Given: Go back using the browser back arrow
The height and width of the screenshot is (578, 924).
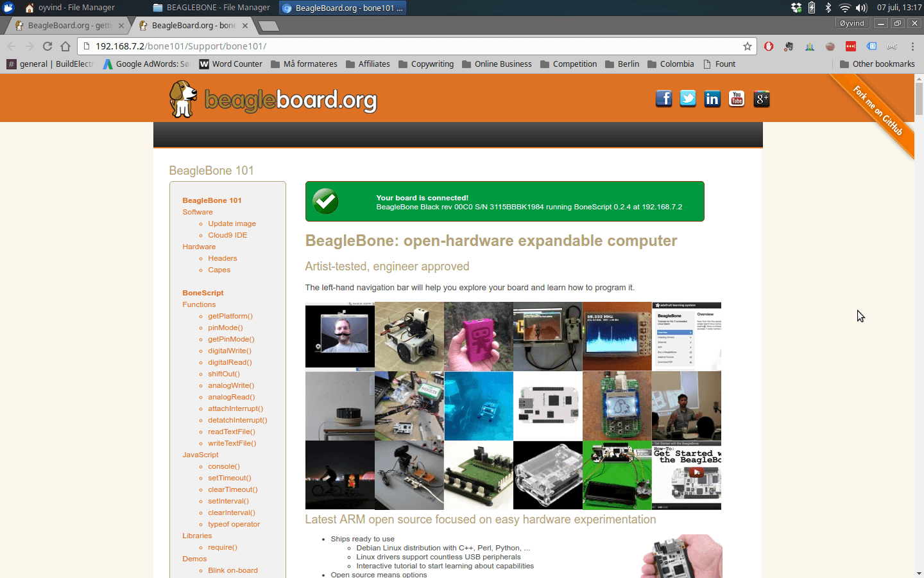Looking at the screenshot, I should tap(12, 46).
